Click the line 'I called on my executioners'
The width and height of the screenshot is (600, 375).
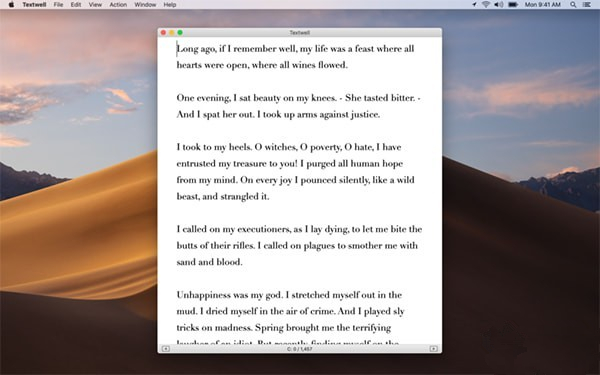click(x=299, y=229)
